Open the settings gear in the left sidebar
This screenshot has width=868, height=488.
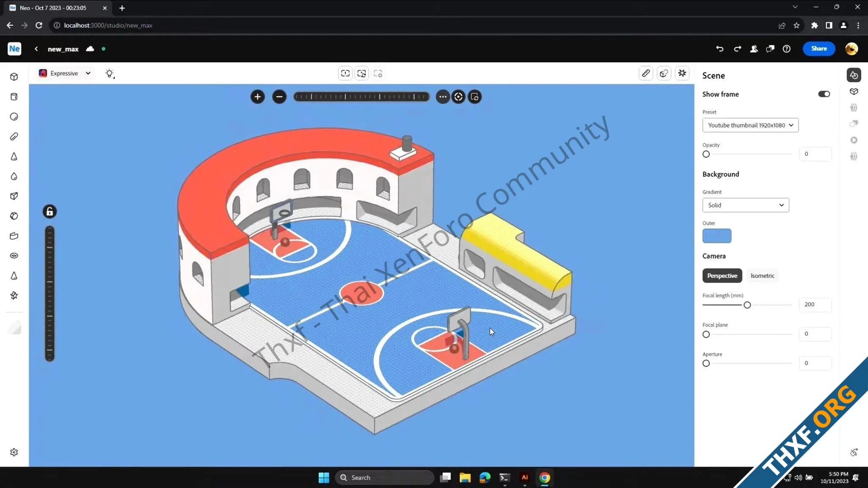[14, 452]
